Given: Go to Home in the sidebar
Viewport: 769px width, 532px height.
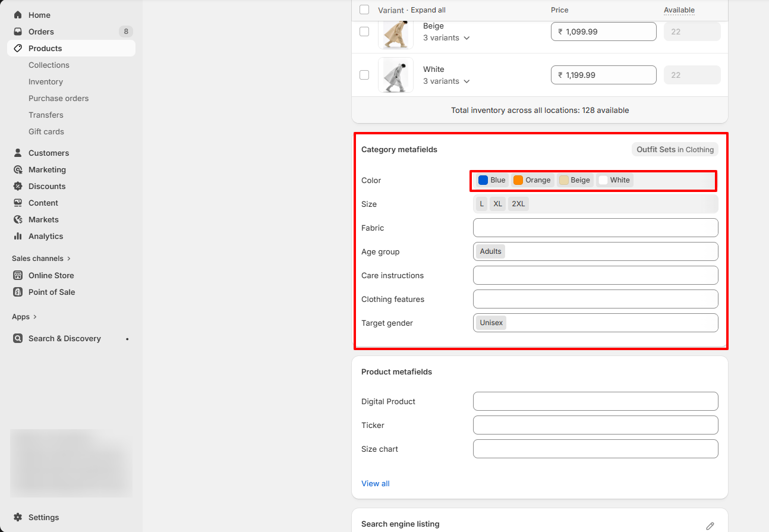Looking at the screenshot, I should (39, 15).
